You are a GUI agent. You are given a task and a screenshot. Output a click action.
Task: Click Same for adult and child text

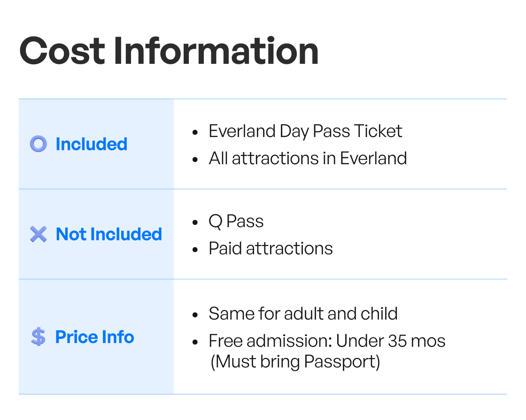[303, 314]
